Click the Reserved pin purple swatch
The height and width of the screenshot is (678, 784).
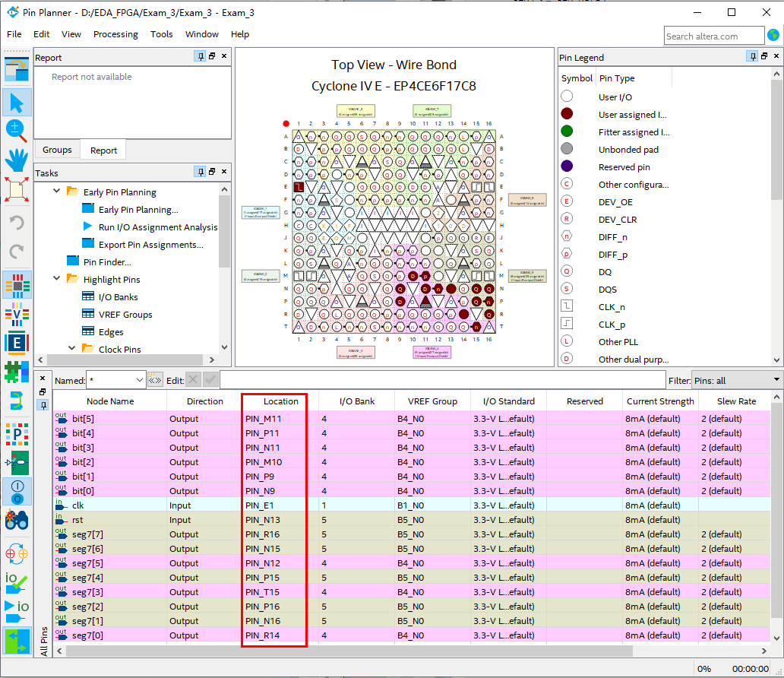567,166
